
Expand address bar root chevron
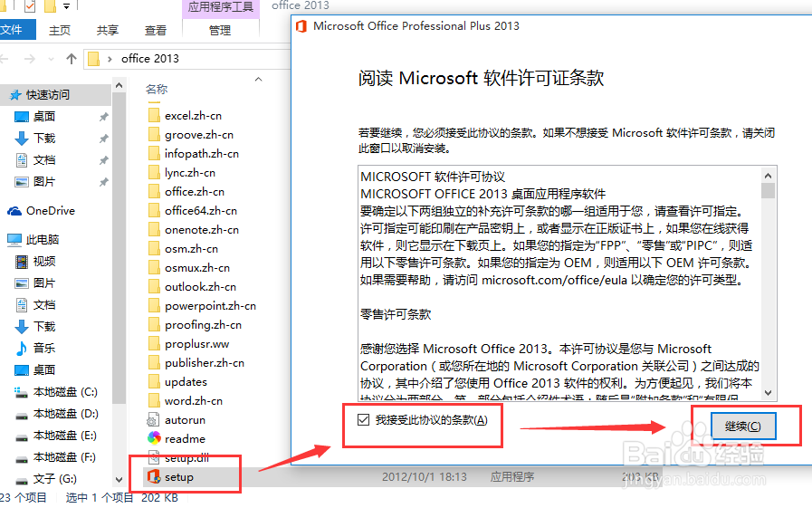coord(110,59)
